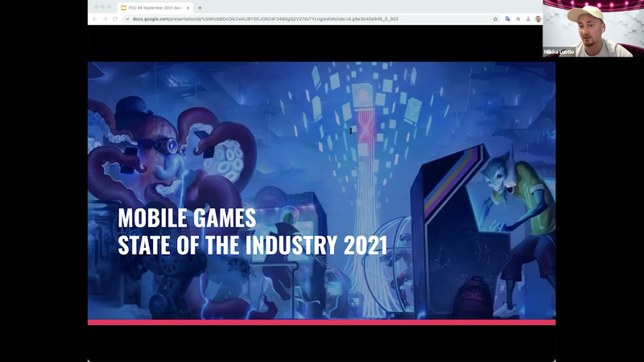Open the Chrome profile avatar
The height and width of the screenshot is (362, 644).
[x=538, y=19]
